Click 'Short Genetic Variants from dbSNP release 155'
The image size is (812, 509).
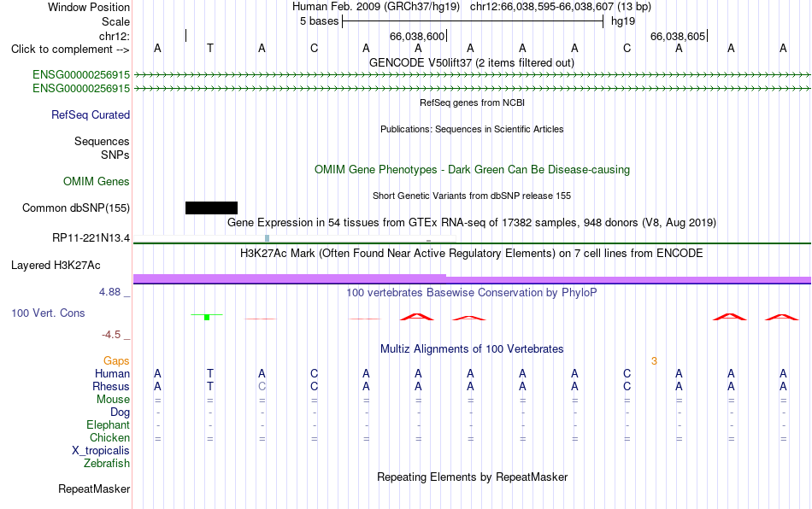click(472, 196)
